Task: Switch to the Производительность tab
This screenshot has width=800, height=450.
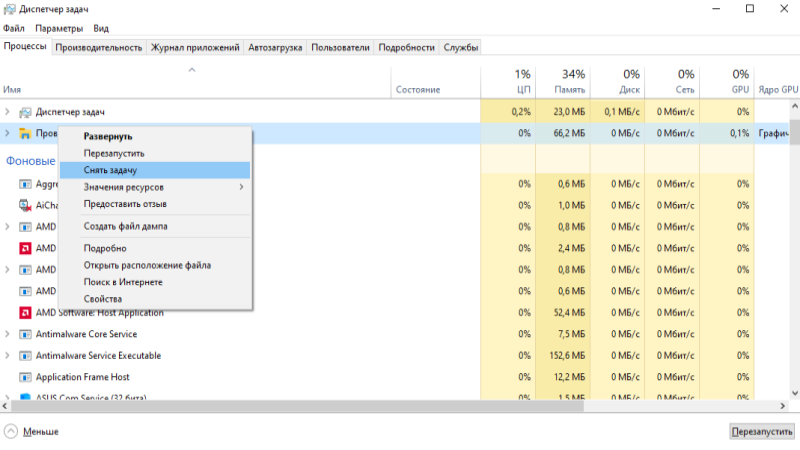Action: click(99, 47)
